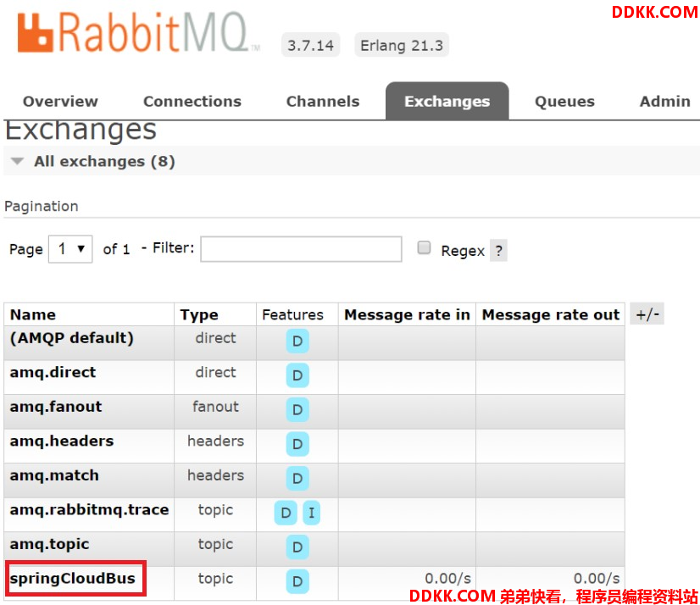Open the springCloudBus exchange
700x605 pixels.
[72, 579]
